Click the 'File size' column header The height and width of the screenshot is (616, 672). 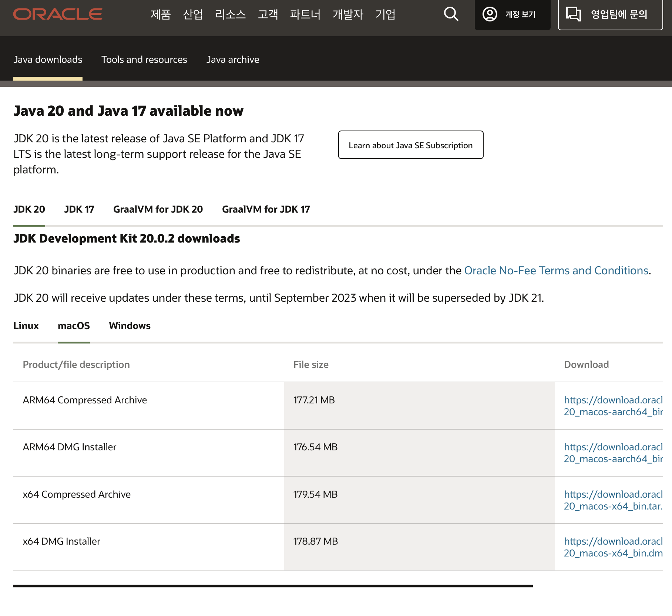click(x=311, y=365)
